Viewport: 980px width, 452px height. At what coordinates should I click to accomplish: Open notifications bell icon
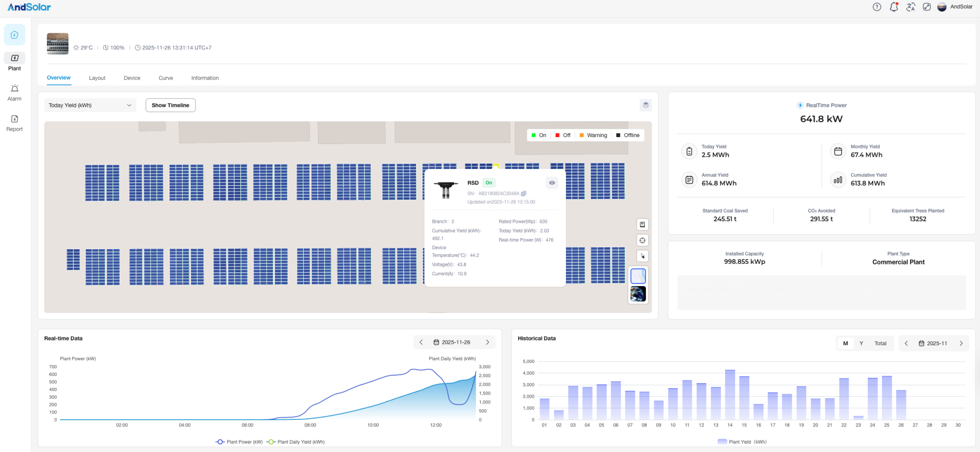tap(894, 7)
